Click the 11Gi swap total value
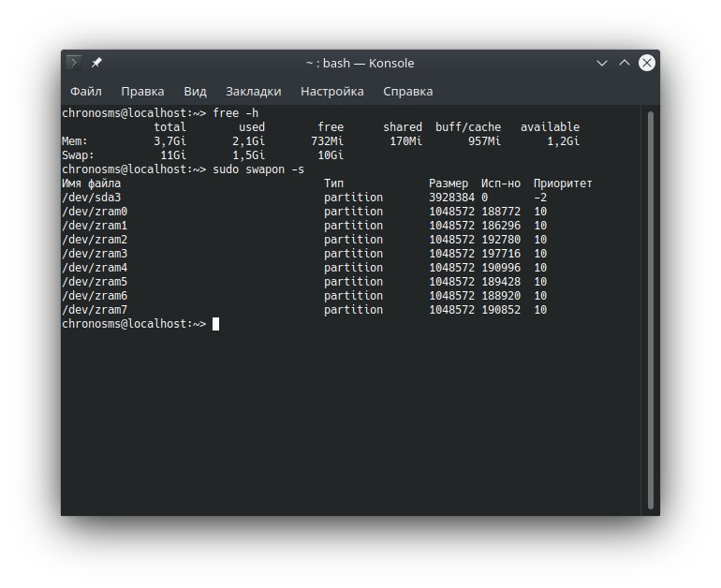This screenshot has height=588, width=721. pyautogui.click(x=173, y=155)
